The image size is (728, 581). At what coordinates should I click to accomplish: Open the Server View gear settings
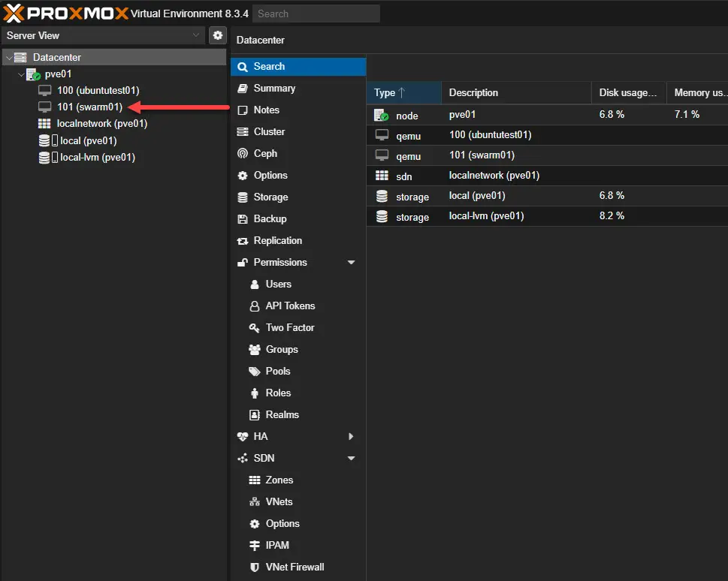218,35
